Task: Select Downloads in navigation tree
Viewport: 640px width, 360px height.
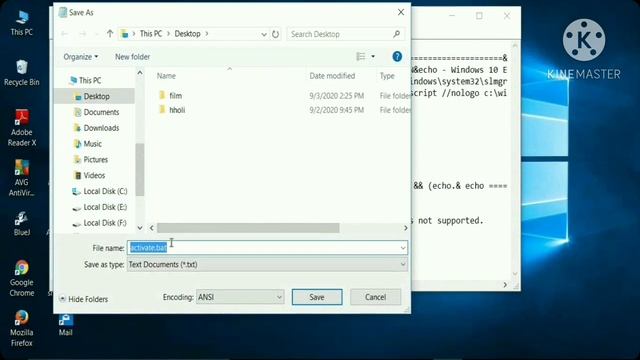Action: [101, 128]
